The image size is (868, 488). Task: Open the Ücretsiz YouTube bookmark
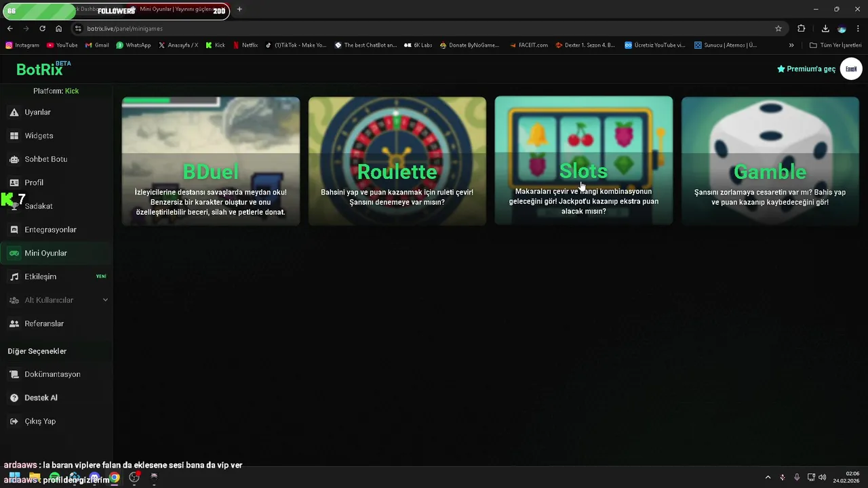pyautogui.click(x=655, y=45)
